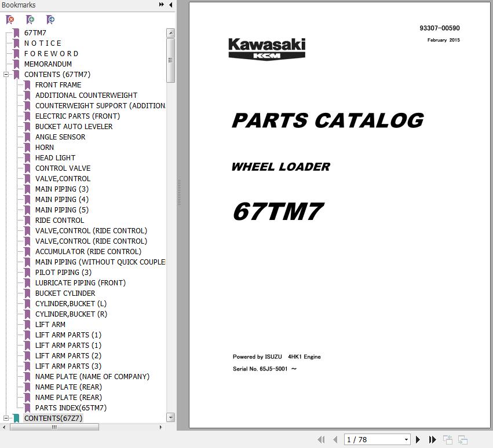
Task: Click the horizontal scroll-right arrow in bookmarks
Action: tap(160, 427)
